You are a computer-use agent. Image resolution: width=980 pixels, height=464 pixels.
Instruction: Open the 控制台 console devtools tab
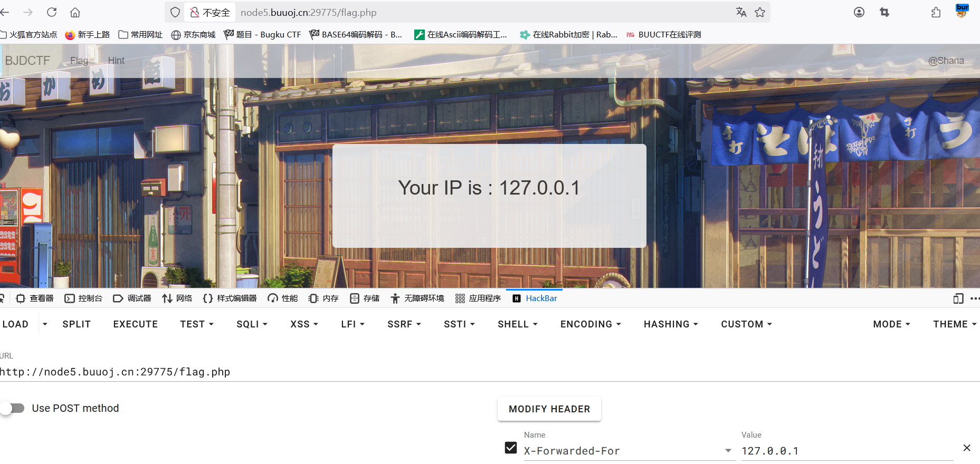point(83,298)
